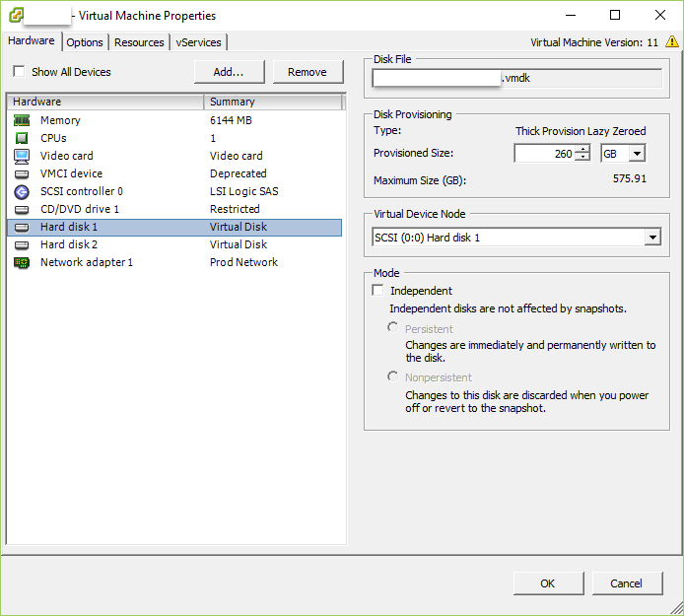Image resolution: width=684 pixels, height=616 pixels.
Task: Click OK to apply changes
Action: coord(548,583)
